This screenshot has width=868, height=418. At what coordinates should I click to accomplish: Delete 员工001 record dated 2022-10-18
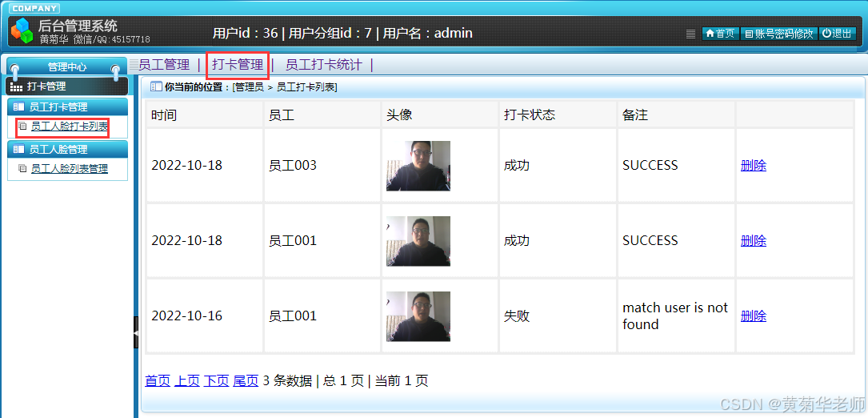(754, 240)
